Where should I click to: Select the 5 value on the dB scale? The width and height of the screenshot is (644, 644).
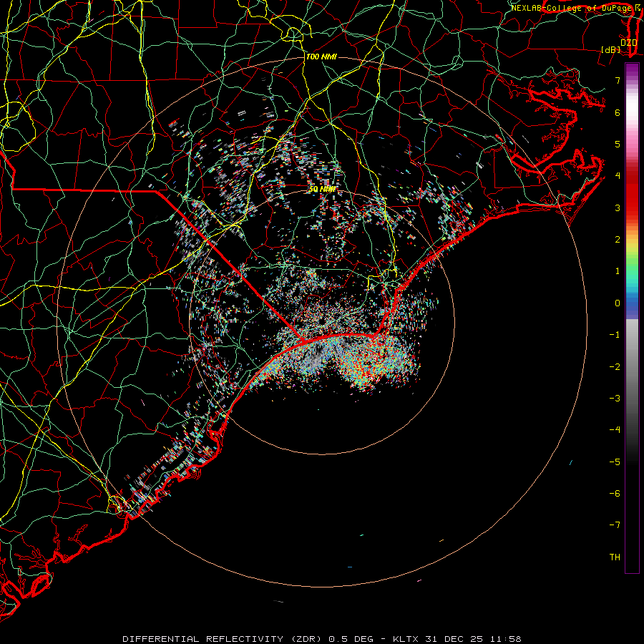[x=618, y=144]
